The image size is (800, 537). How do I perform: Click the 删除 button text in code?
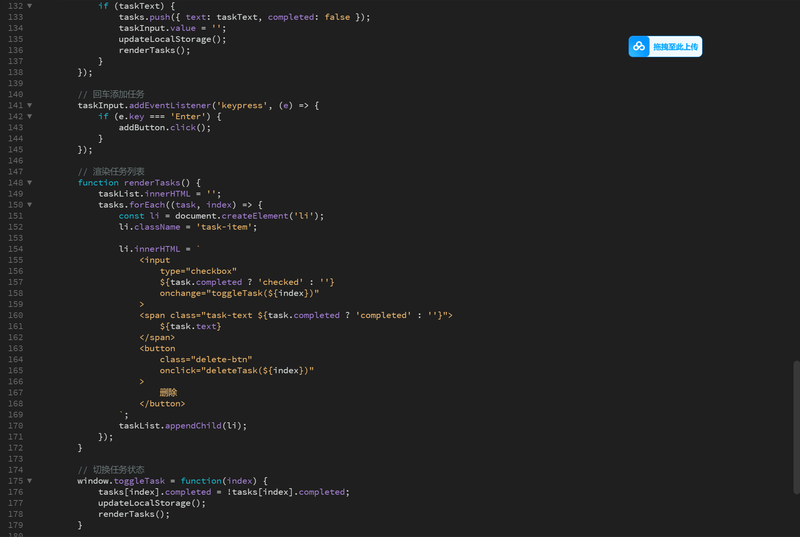[168, 393]
